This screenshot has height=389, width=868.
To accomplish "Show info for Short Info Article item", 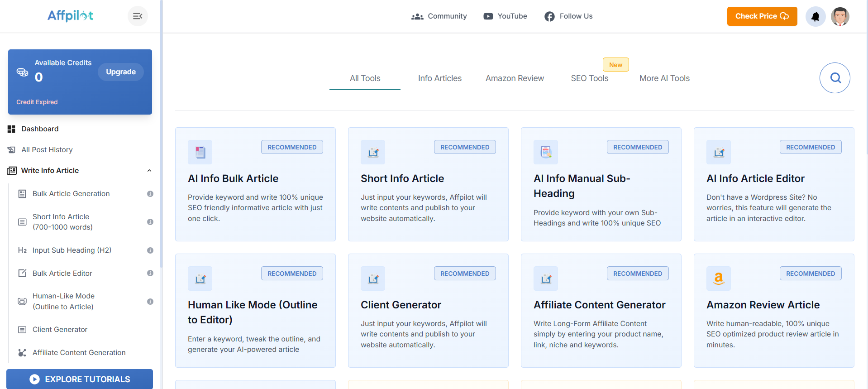I will (x=150, y=222).
